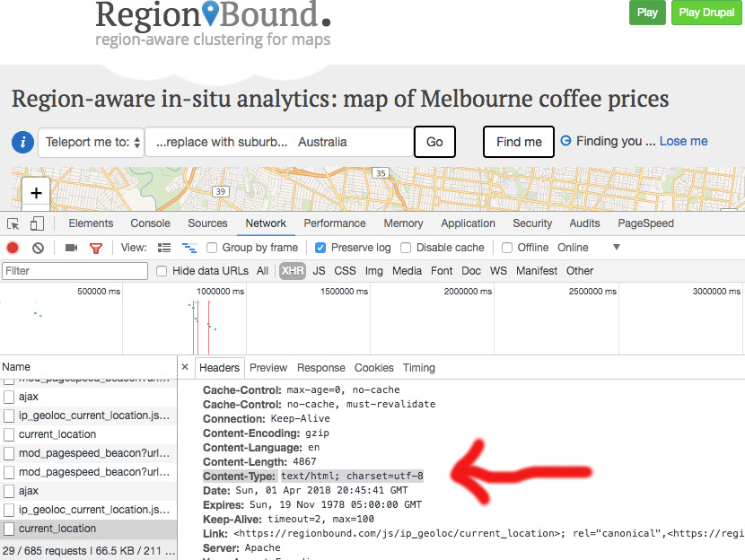745x560 pixels.
Task: Check the Hide data URLs box
Action: [162, 271]
